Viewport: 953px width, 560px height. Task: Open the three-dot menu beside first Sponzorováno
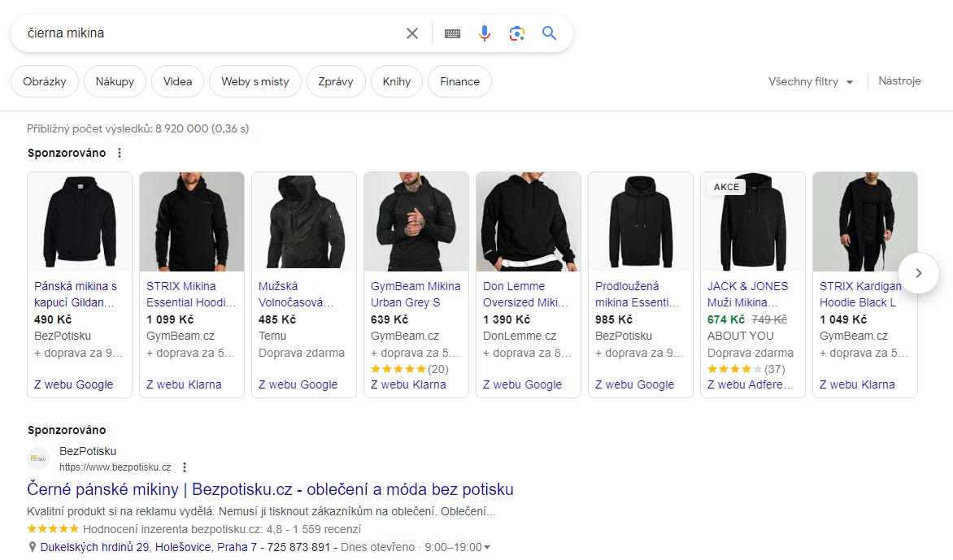point(120,153)
